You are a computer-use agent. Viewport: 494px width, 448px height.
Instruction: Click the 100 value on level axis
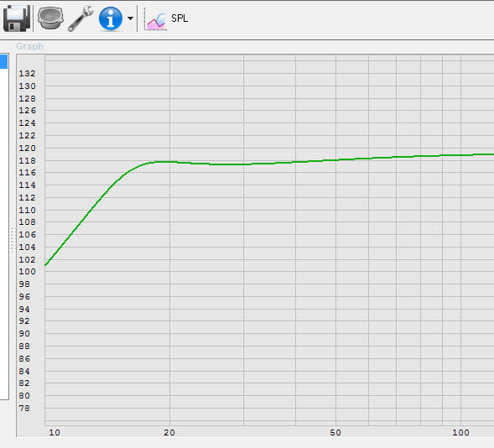27,272
